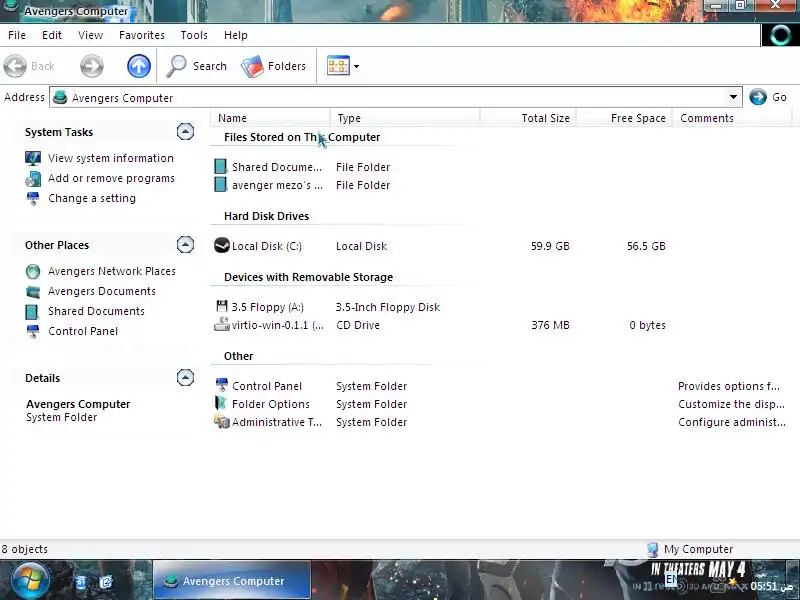
Task: Click the Change a setting icon
Action: (x=33, y=198)
